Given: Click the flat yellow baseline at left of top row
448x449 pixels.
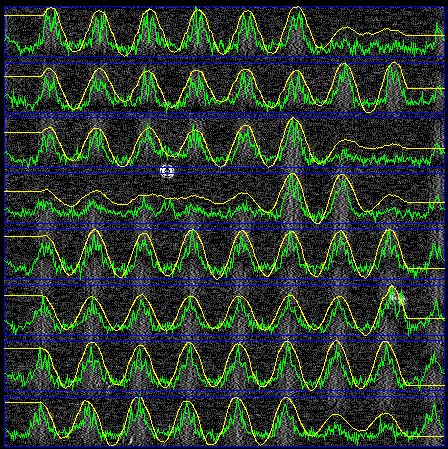Looking at the screenshot, I should coord(23,15).
